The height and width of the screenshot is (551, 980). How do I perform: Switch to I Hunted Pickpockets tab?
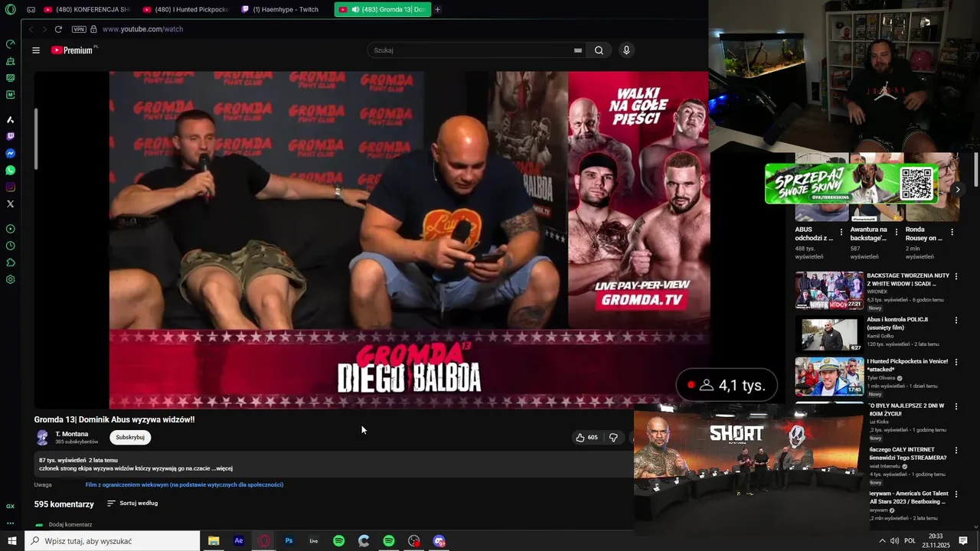click(185, 10)
